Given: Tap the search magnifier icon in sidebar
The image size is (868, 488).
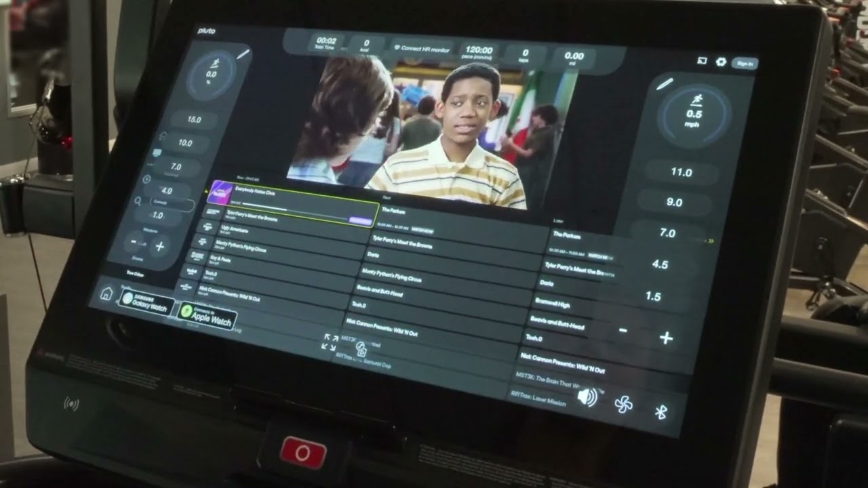Looking at the screenshot, I should [138, 201].
